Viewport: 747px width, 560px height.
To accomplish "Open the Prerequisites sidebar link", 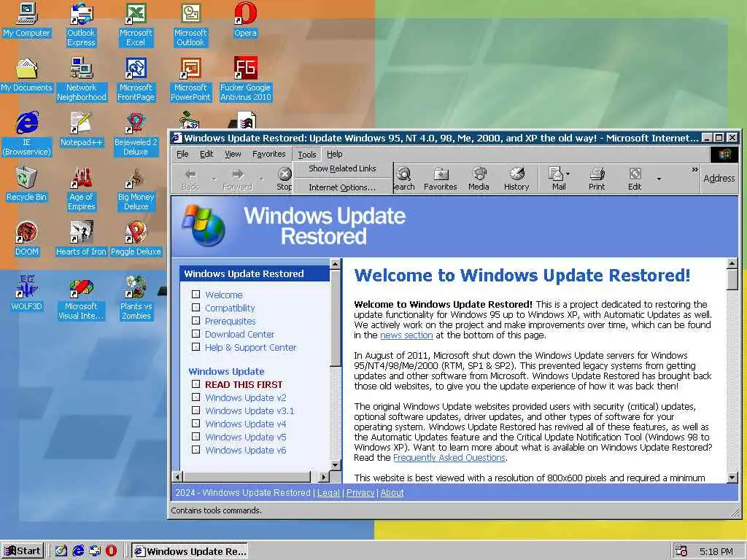I will tap(230, 322).
